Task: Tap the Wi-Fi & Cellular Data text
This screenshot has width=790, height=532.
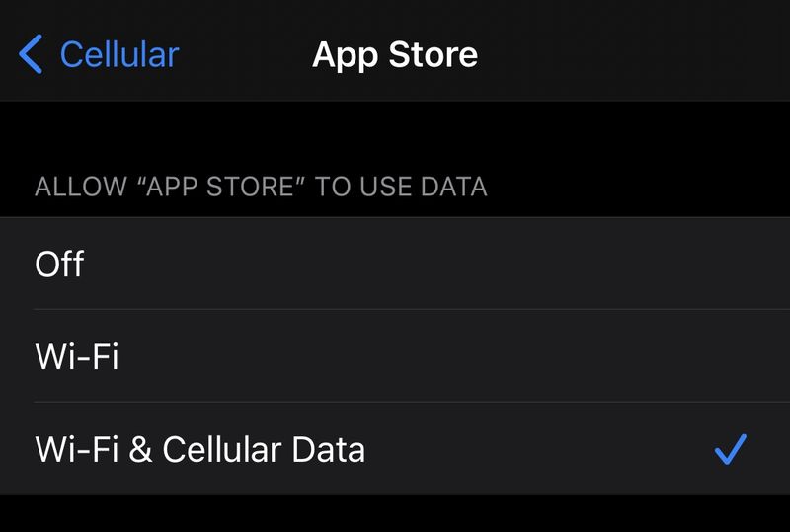Action: (x=200, y=449)
